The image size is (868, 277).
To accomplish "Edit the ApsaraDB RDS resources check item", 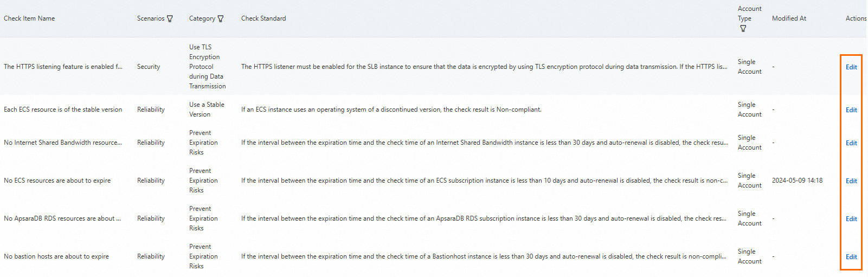I will [x=851, y=219].
